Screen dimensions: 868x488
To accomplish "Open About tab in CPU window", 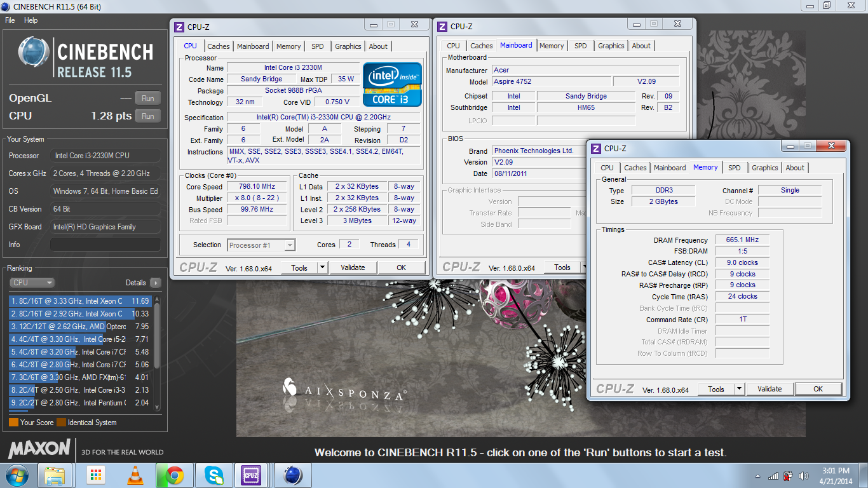I will pos(378,46).
